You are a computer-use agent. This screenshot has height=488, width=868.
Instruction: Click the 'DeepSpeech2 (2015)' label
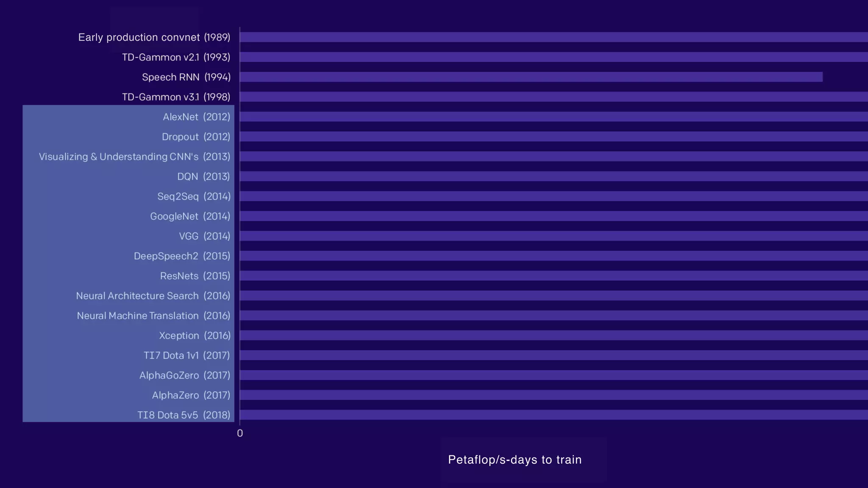[x=182, y=256]
